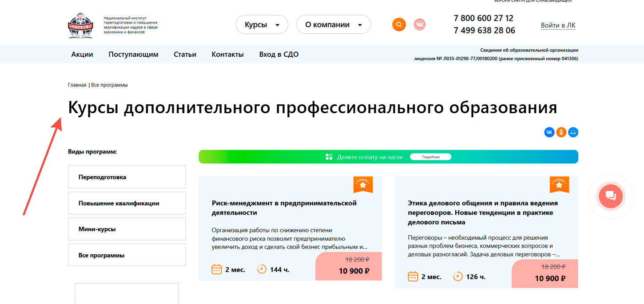Share via blue VK share icon
The height and width of the screenshot is (304, 644).
click(x=549, y=132)
